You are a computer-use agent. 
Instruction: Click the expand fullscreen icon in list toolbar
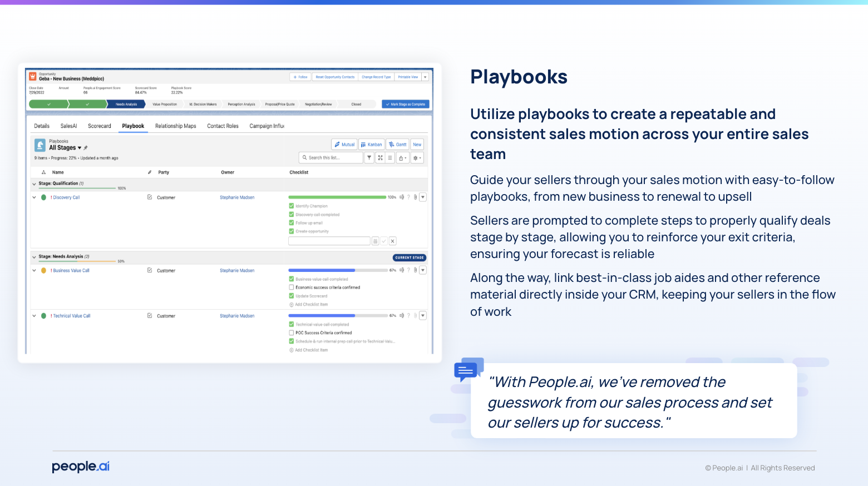(x=380, y=158)
